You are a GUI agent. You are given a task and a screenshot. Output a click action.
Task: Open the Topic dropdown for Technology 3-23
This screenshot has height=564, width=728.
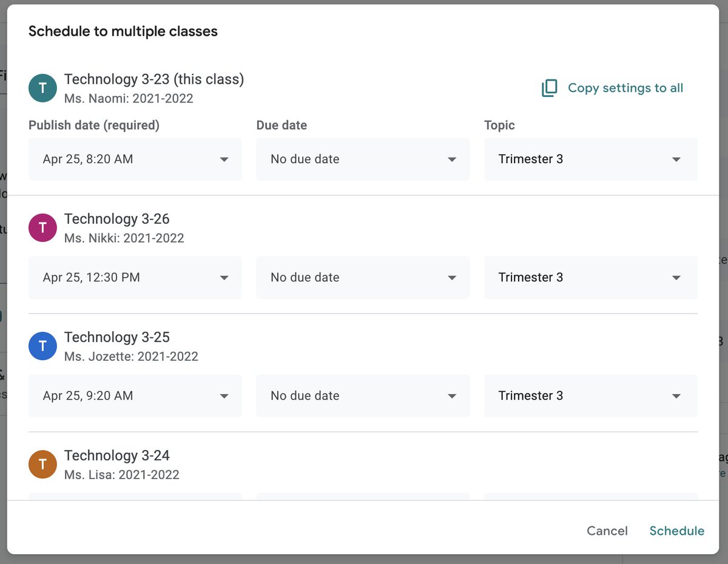coord(590,159)
